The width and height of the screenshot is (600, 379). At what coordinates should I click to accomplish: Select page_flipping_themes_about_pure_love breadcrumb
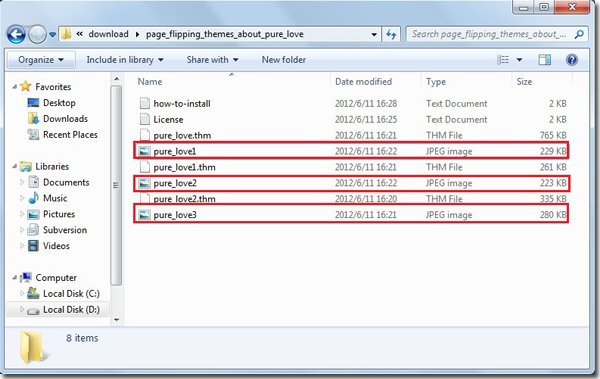pos(225,34)
